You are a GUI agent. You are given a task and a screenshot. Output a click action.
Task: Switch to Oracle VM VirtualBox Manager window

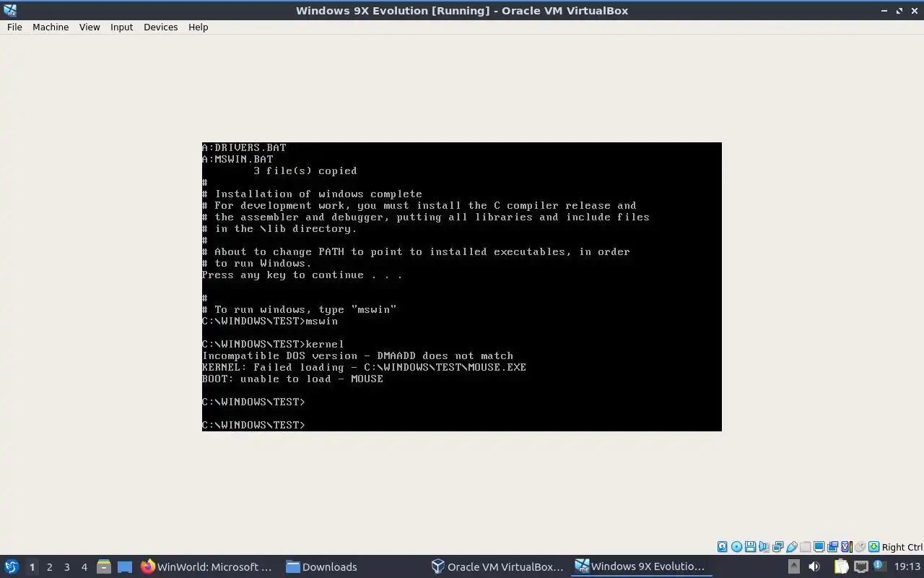(x=497, y=566)
